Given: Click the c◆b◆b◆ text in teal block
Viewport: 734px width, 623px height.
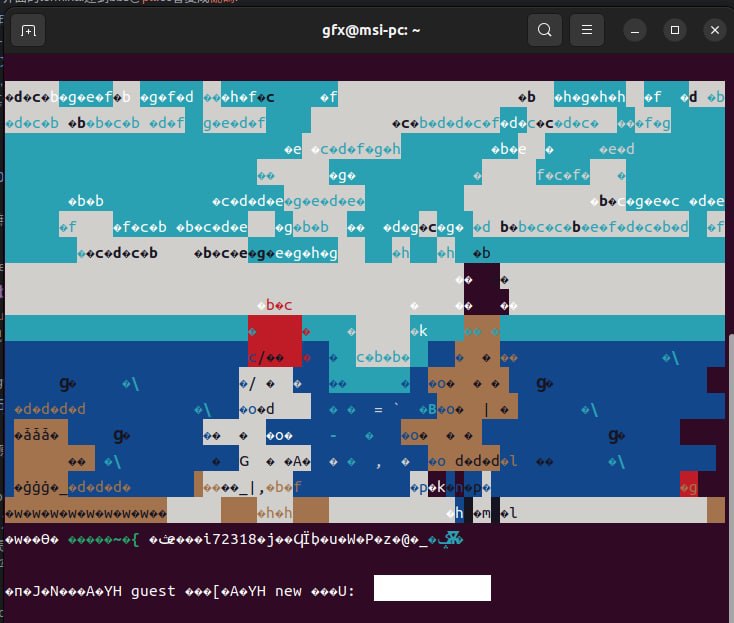Looking at the screenshot, I should (x=383, y=357).
